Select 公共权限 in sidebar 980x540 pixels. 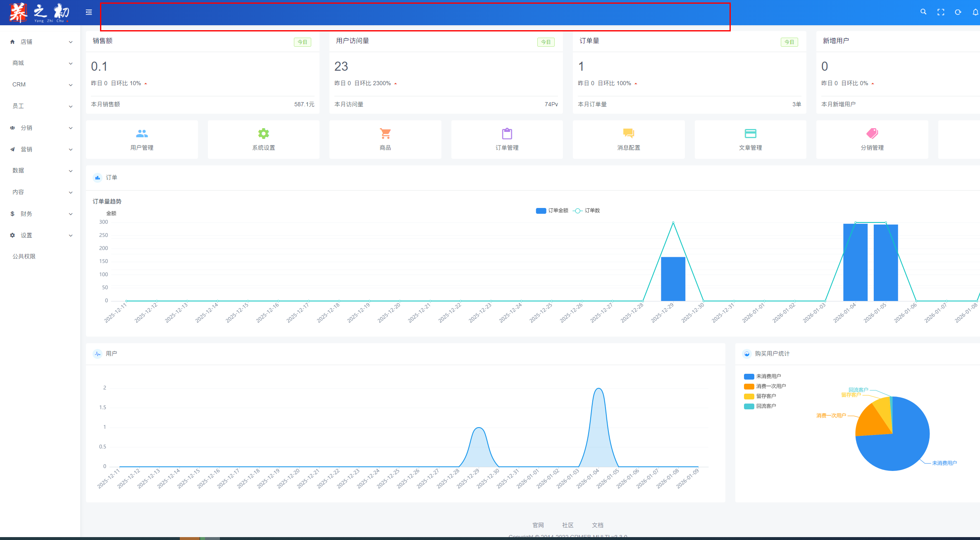pyautogui.click(x=24, y=256)
